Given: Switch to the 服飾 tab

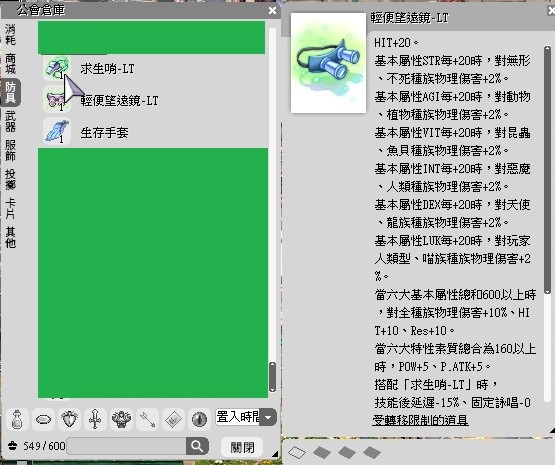Looking at the screenshot, I should pos(10,150).
